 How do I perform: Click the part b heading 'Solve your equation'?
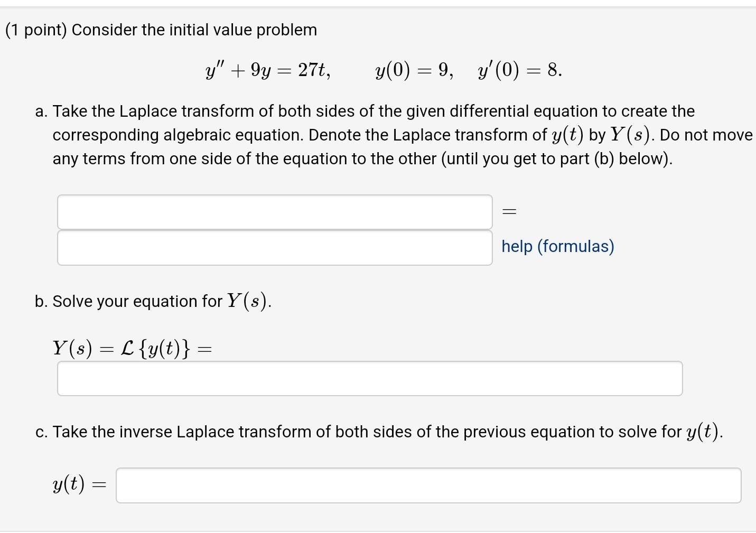(x=153, y=301)
